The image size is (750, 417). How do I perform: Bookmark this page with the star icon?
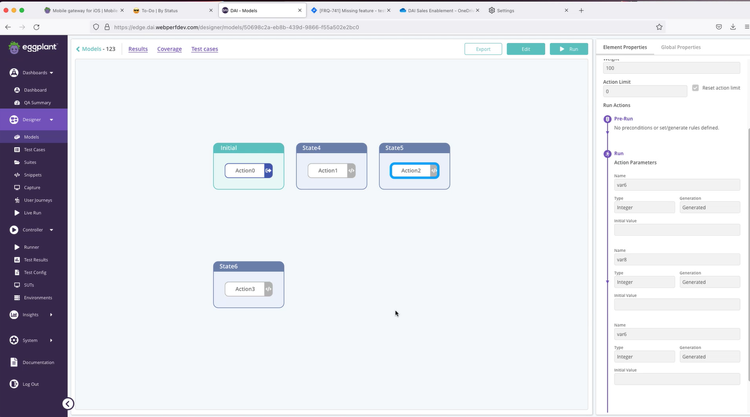[x=659, y=27]
